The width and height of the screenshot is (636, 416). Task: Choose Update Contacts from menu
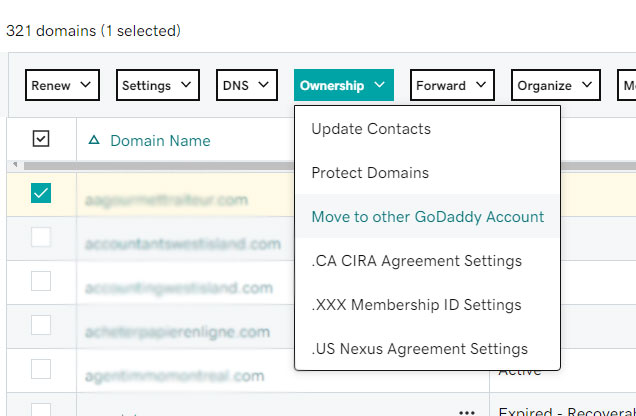371,129
